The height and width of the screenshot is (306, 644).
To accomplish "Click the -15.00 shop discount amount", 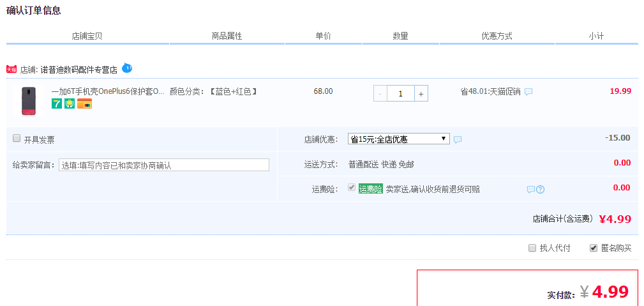I will 618,138.
